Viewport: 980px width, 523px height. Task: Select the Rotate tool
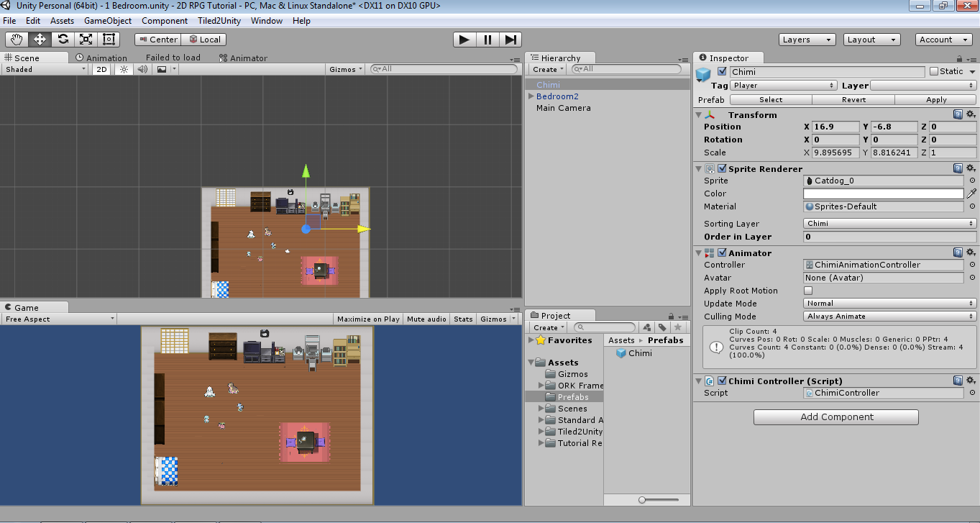[x=63, y=40]
